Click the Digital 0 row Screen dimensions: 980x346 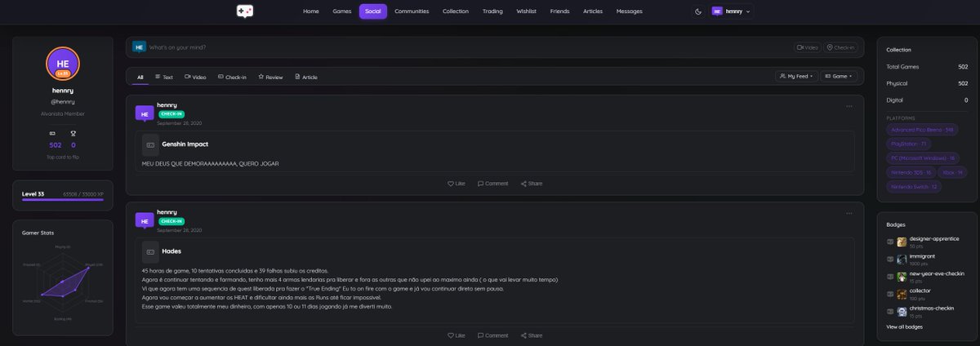point(927,100)
